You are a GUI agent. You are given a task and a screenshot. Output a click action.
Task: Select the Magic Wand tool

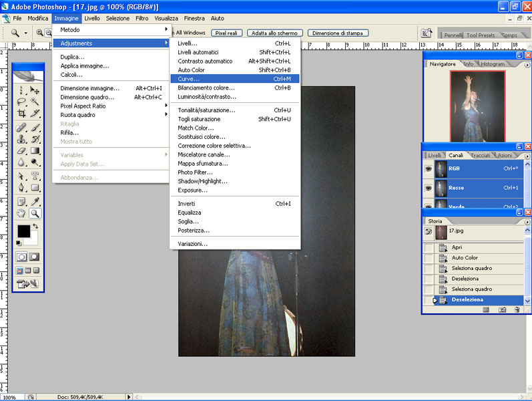pyautogui.click(x=35, y=102)
